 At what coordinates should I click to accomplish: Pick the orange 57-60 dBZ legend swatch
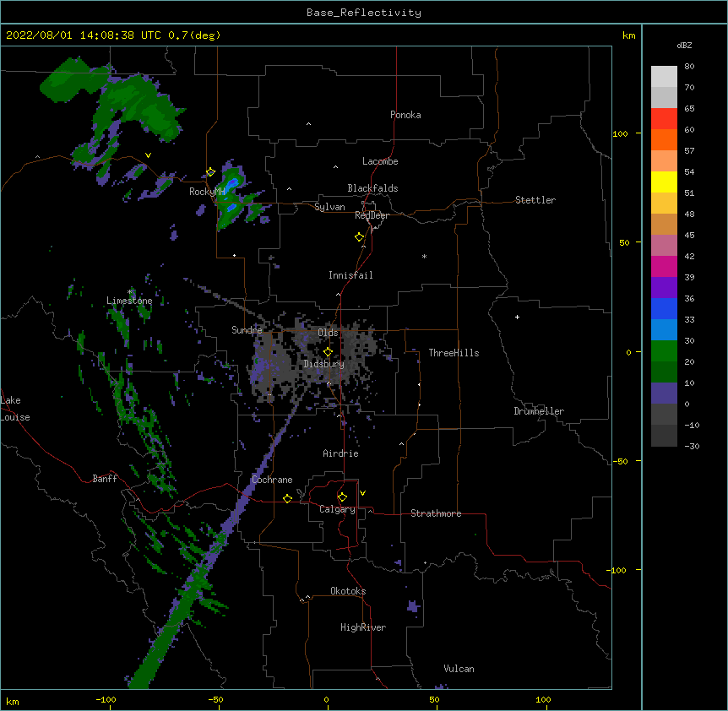tap(664, 139)
